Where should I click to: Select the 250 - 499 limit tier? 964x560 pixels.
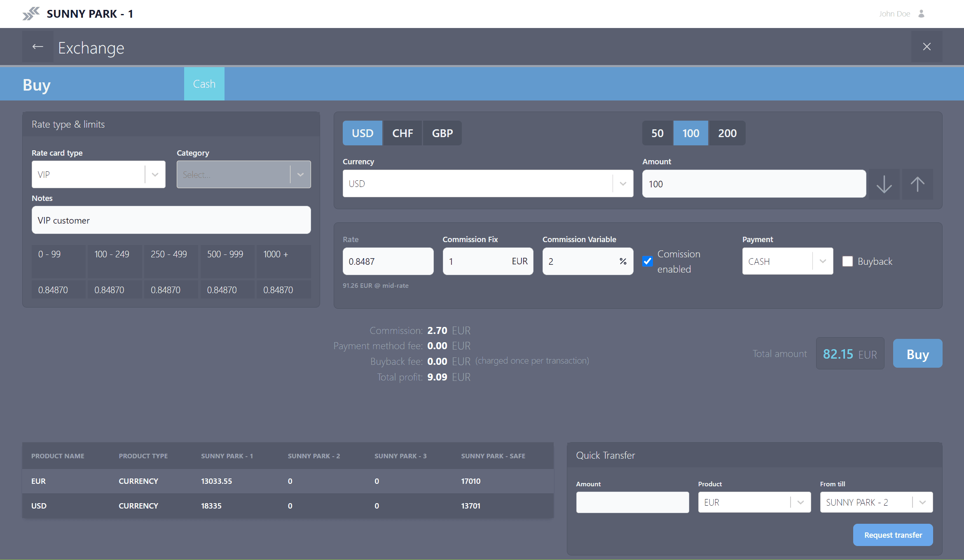[171, 261]
